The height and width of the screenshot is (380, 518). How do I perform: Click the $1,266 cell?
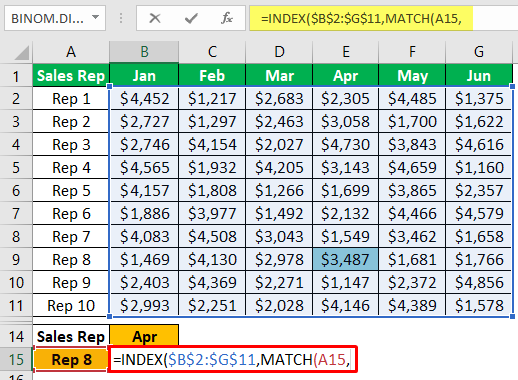(279, 191)
